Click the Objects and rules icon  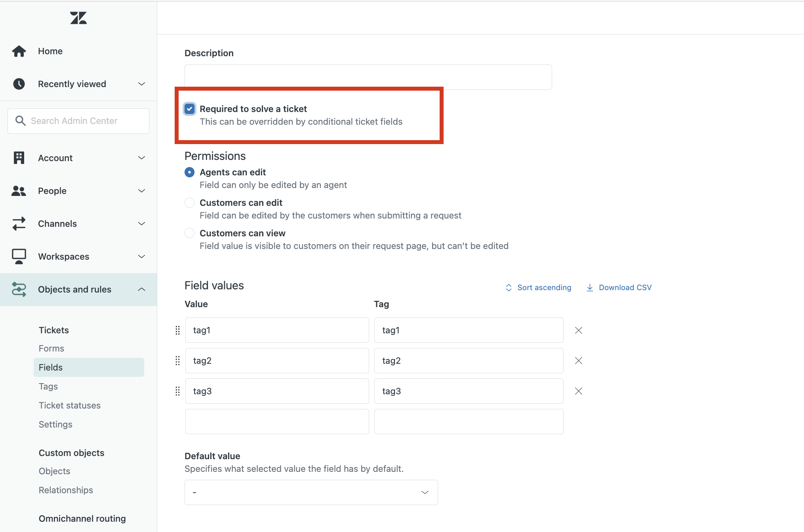pos(18,289)
